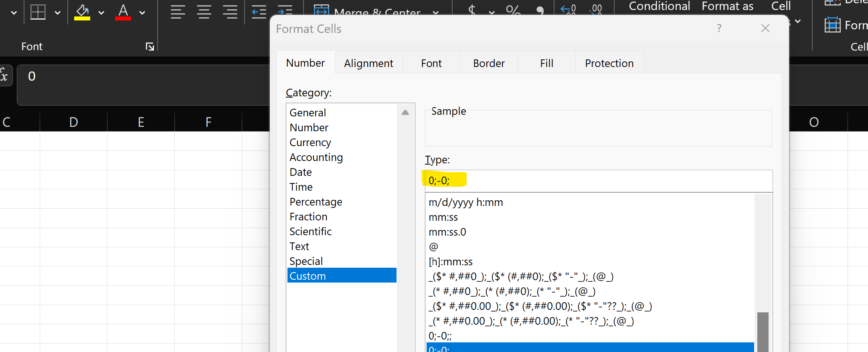This screenshot has height=352, width=868.
Task: Close the Format Cells dialog
Action: (765, 28)
